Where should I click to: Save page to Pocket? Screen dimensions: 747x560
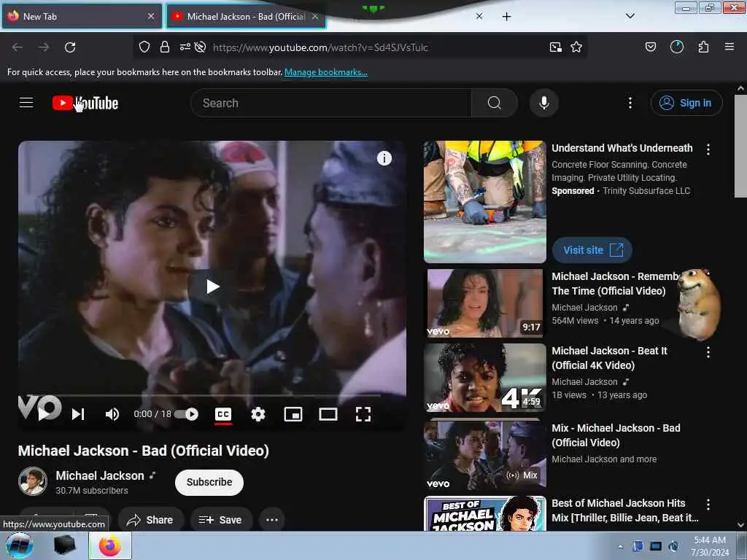[650, 47]
